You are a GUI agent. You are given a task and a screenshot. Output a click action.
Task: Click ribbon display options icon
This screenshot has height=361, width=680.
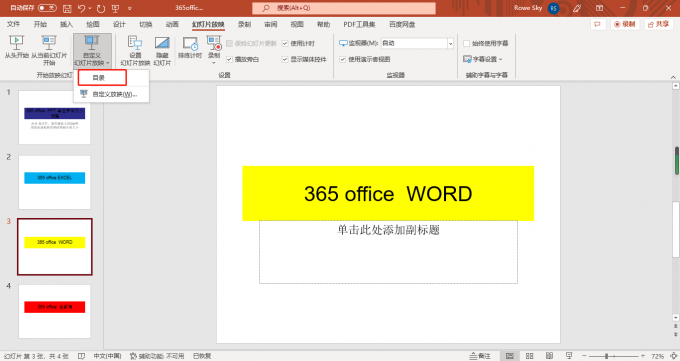tap(599, 8)
